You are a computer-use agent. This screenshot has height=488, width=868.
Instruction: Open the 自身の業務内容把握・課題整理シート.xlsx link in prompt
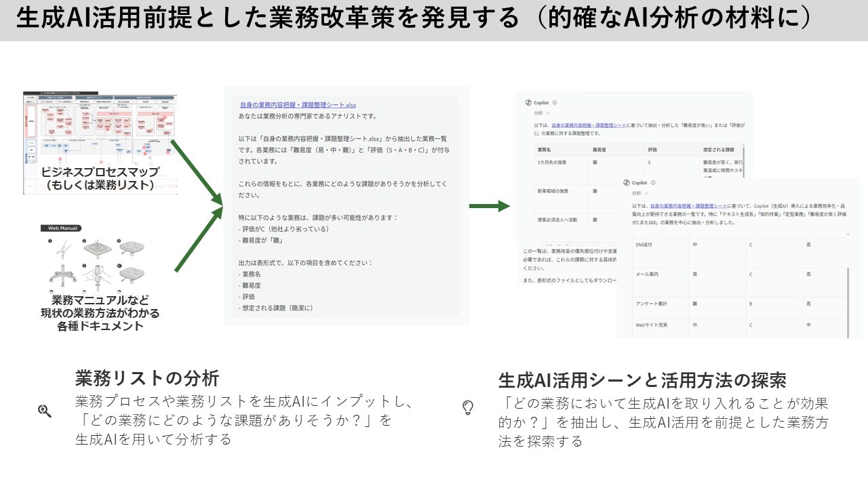(297, 105)
